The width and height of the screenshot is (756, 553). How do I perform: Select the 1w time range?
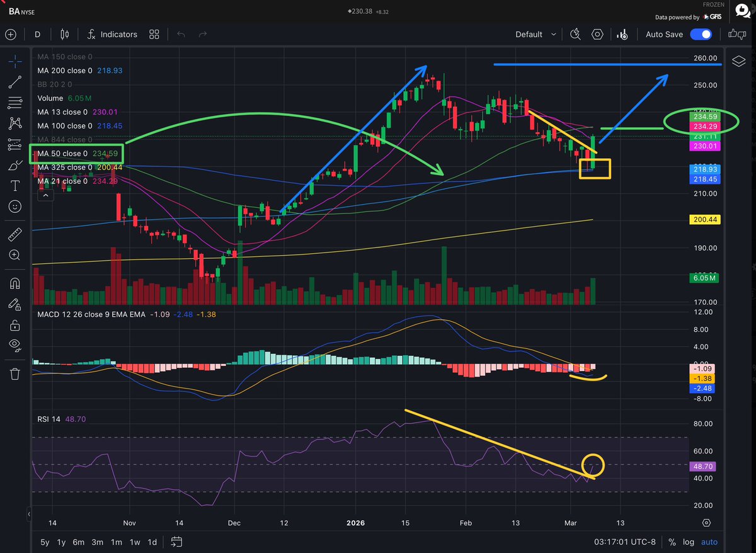click(135, 542)
